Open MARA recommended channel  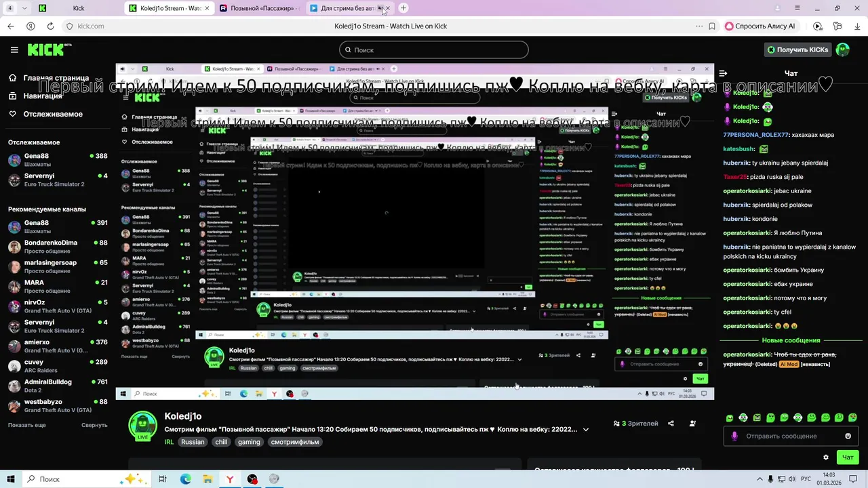[58, 287]
